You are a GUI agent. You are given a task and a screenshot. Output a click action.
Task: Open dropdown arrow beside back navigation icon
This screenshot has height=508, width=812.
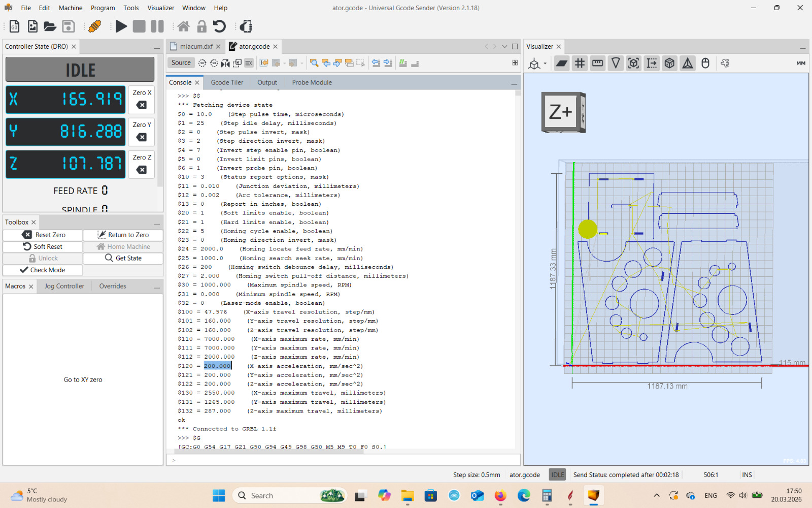pyautogui.click(x=285, y=63)
